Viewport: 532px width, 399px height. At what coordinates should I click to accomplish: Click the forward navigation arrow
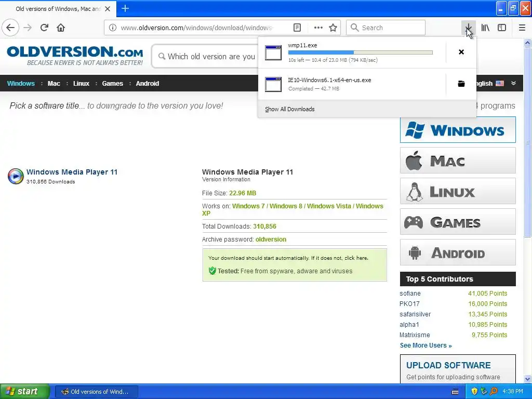28,28
